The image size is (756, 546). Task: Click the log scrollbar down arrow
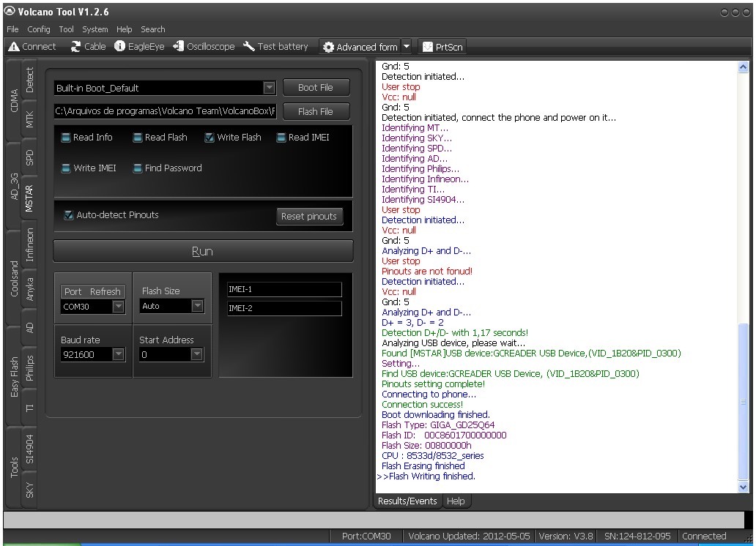pos(743,487)
